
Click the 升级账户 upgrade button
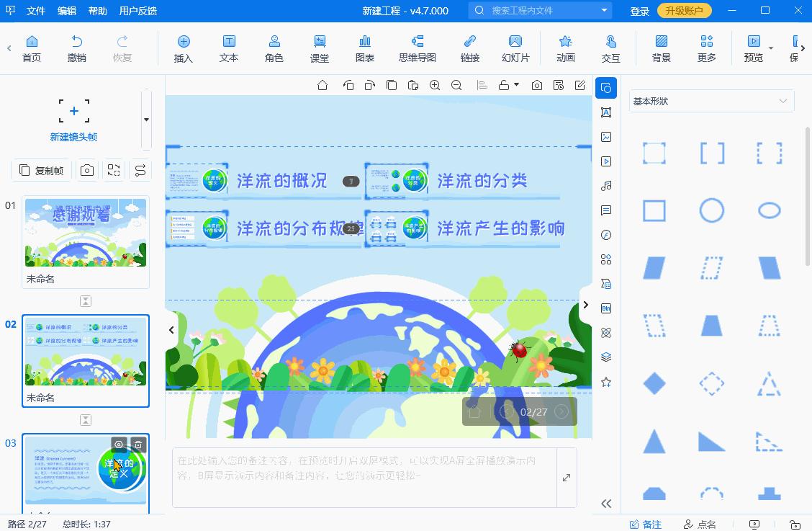tap(684, 11)
